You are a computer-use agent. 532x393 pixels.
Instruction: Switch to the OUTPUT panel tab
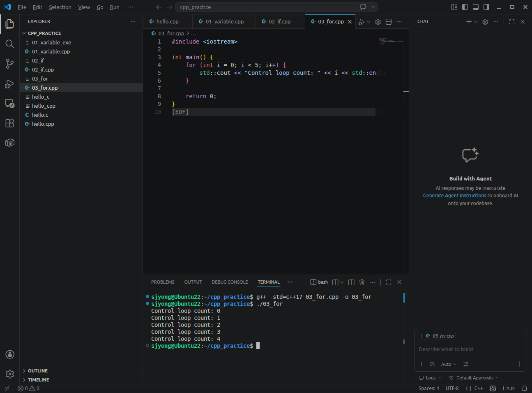193,282
